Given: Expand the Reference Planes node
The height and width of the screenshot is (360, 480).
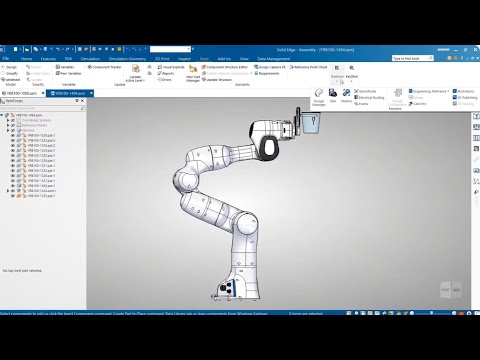Looking at the screenshot, I should (8, 125).
